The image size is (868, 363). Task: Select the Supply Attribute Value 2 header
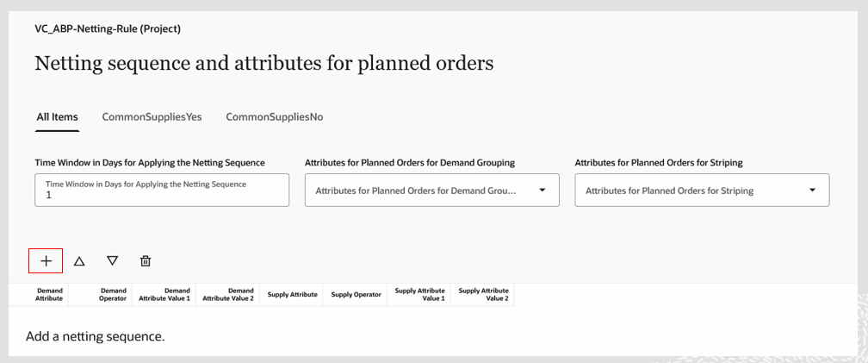[x=483, y=295]
